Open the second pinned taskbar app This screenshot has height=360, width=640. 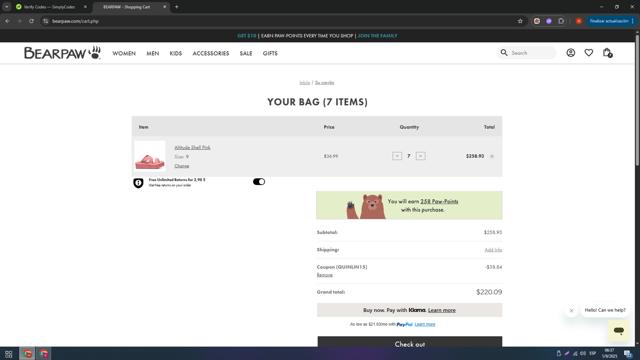pyautogui.click(x=44, y=354)
